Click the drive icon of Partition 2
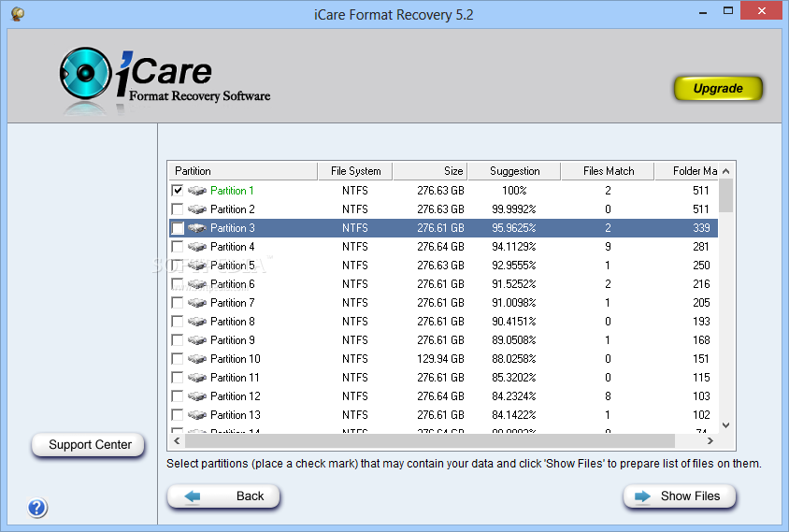Screen dimensions: 789x532 [197, 209]
